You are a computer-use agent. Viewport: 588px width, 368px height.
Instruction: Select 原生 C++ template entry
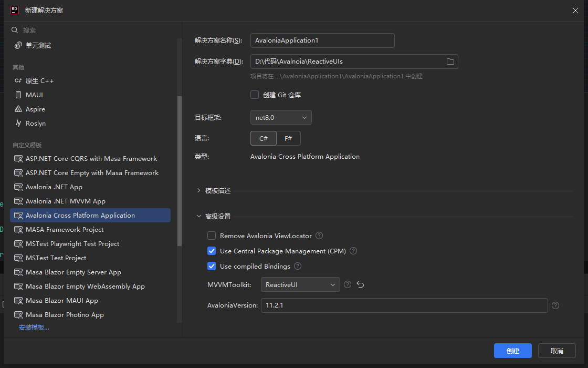[x=90, y=81]
